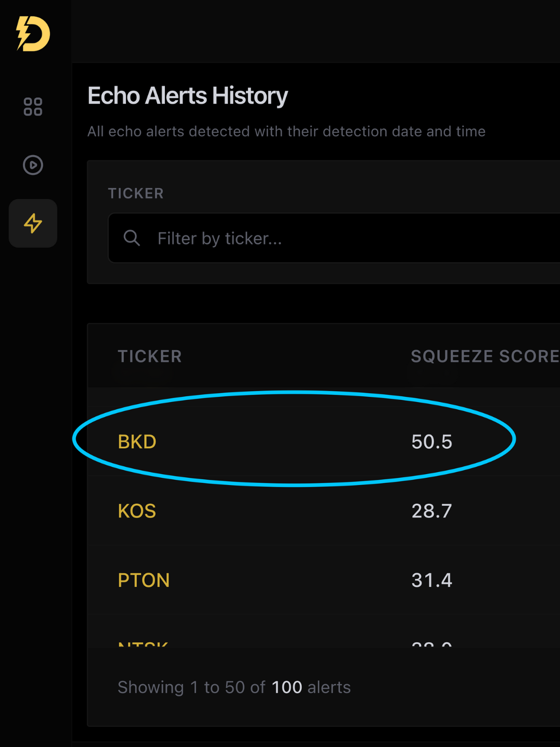
Task: Select the lightning bolt alerts sidebar icon
Action: coord(33,223)
